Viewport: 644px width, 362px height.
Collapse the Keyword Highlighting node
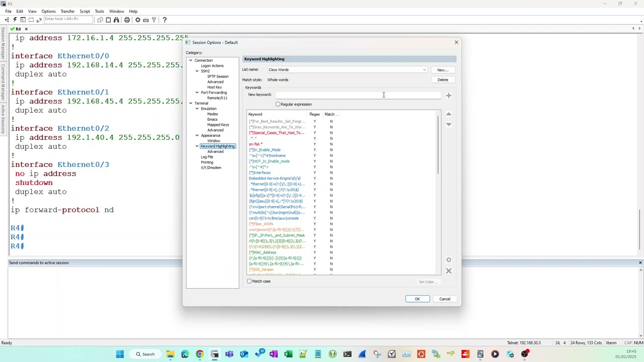coord(197,146)
